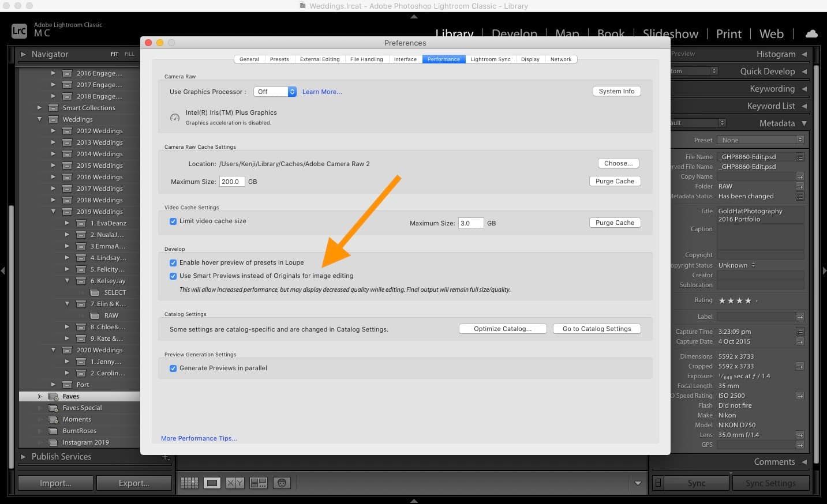Open the Use Graphics Processor dropdown
The height and width of the screenshot is (504, 827).
(x=275, y=92)
